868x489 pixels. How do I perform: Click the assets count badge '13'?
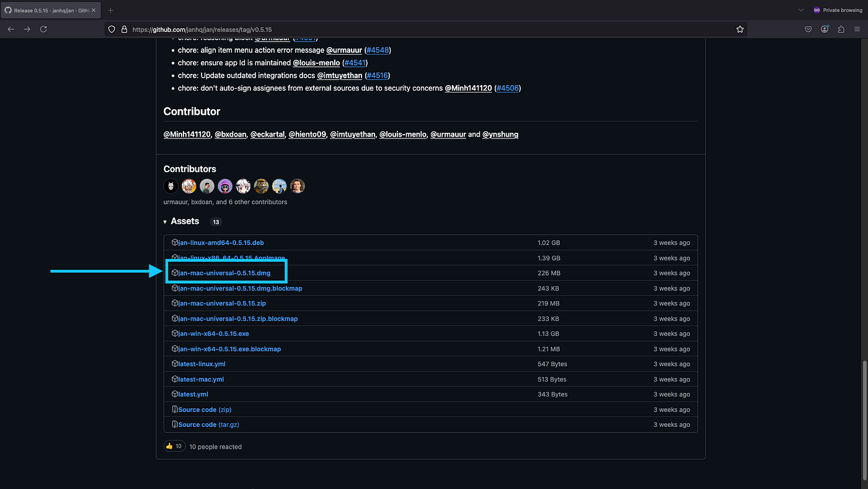(x=216, y=222)
